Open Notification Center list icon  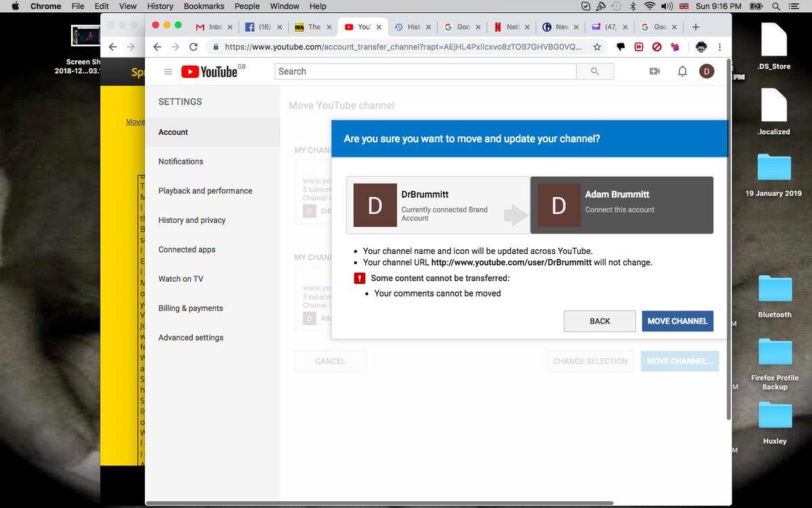[x=795, y=6]
